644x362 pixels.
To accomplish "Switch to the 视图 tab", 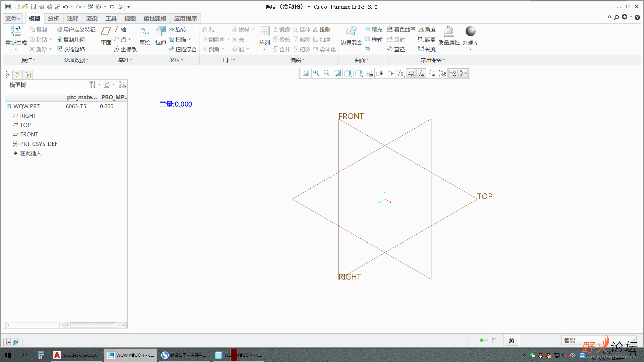I will click(x=130, y=18).
